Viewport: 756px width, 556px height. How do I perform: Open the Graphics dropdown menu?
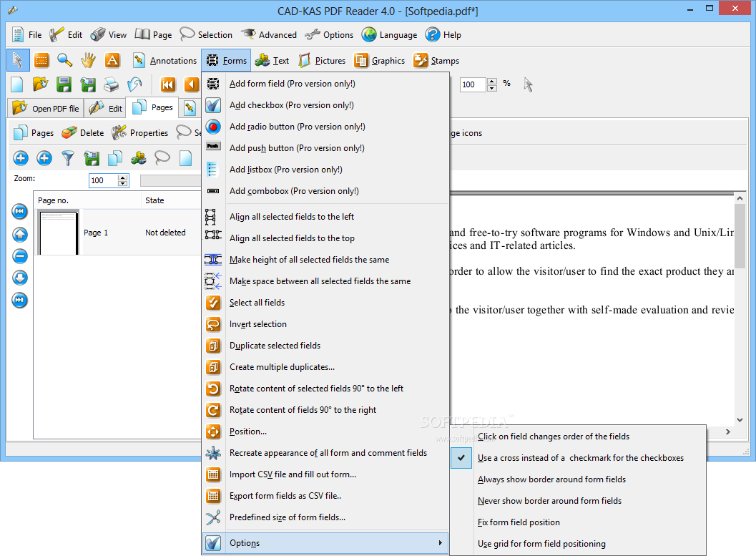(380, 60)
